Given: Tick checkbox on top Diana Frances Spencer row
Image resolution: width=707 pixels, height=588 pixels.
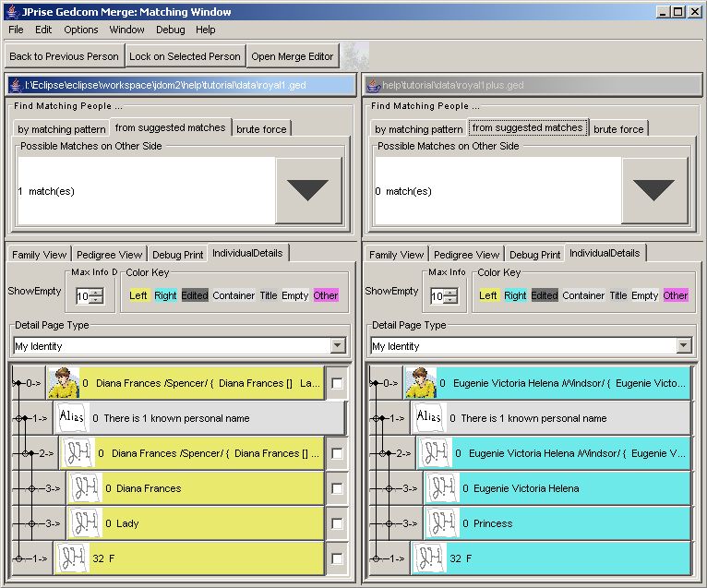Looking at the screenshot, I should [337, 383].
